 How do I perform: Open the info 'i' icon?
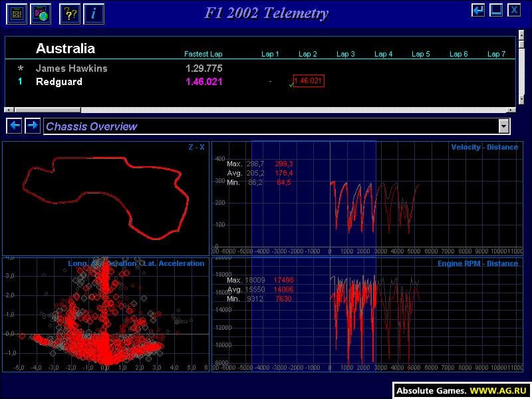pyautogui.click(x=94, y=14)
